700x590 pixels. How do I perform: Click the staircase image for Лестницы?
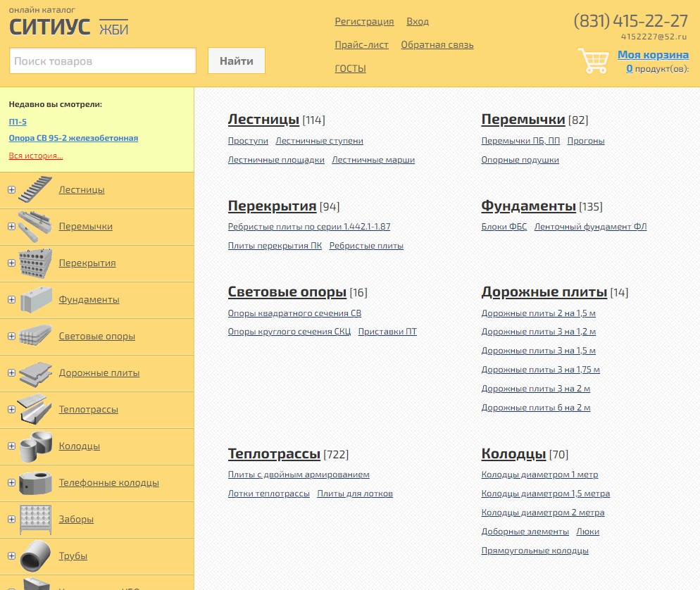35,189
